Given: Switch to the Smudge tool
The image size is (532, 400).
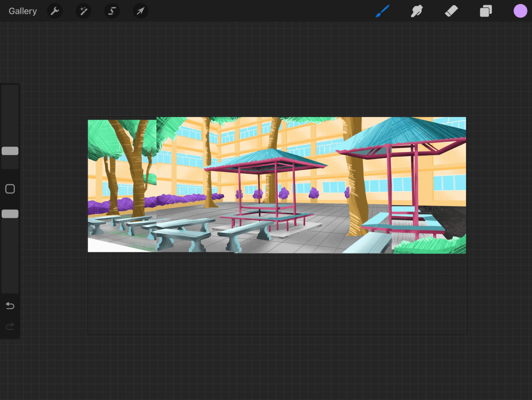Looking at the screenshot, I should pos(417,11).
